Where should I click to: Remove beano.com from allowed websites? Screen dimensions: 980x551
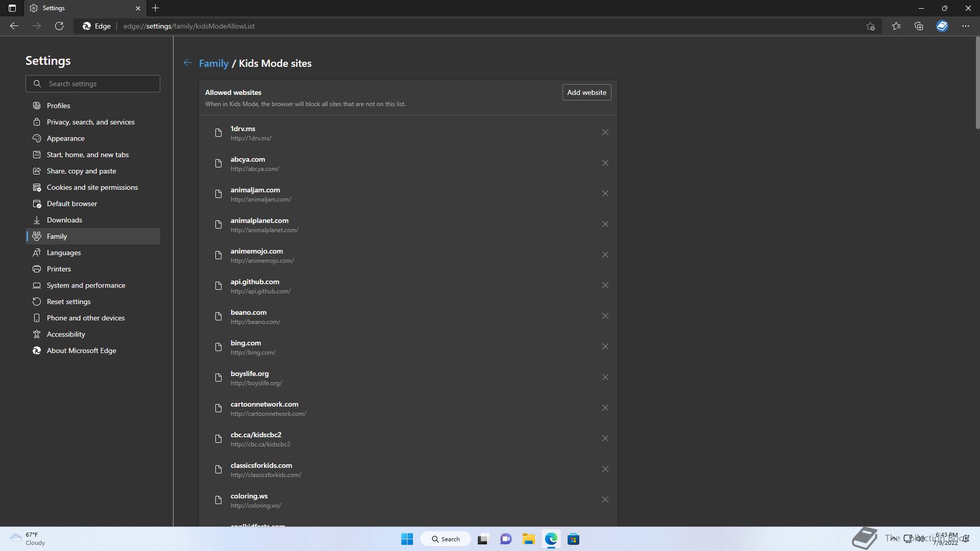605,316
